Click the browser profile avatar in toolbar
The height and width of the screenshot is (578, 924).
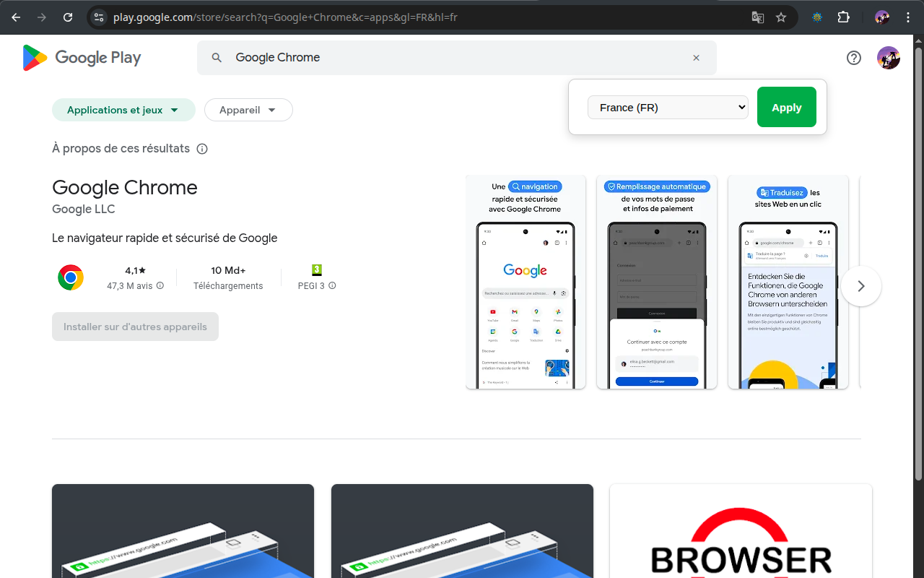[x=882, y=17]
